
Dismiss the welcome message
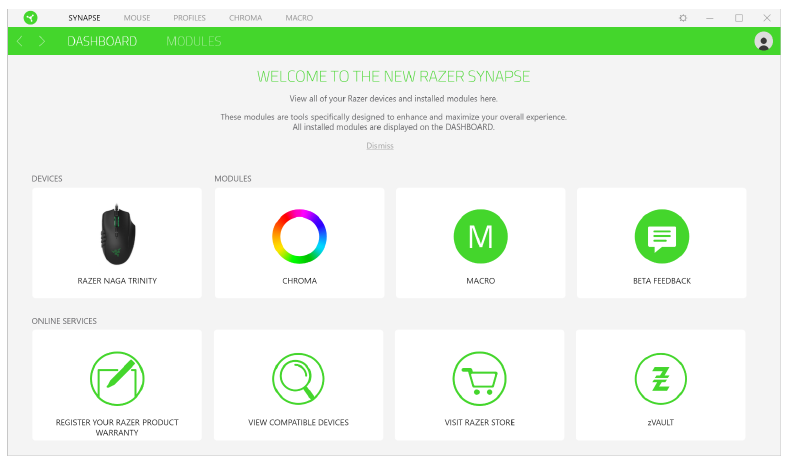point(380,146)
